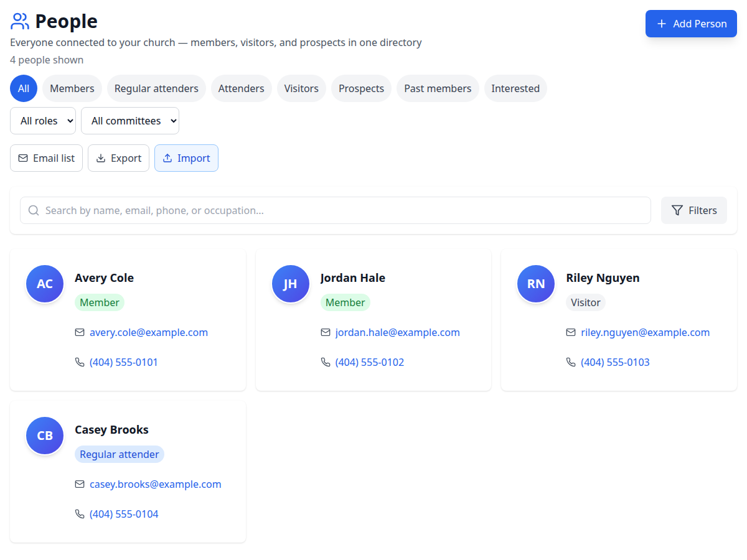Click phone number (404) 555-0102
This screenshot has width=747, height=560.
click(x=370, y=362)
